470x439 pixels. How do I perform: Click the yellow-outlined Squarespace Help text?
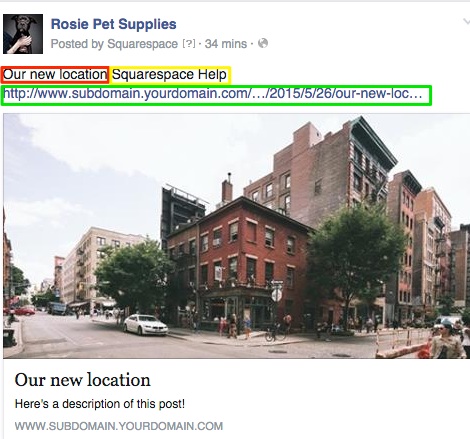tap(170, 74)
